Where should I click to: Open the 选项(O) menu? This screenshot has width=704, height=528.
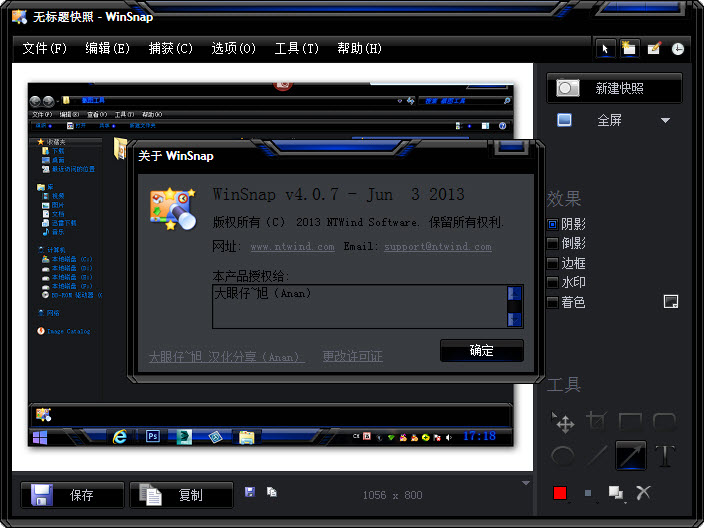coord(233,48)
